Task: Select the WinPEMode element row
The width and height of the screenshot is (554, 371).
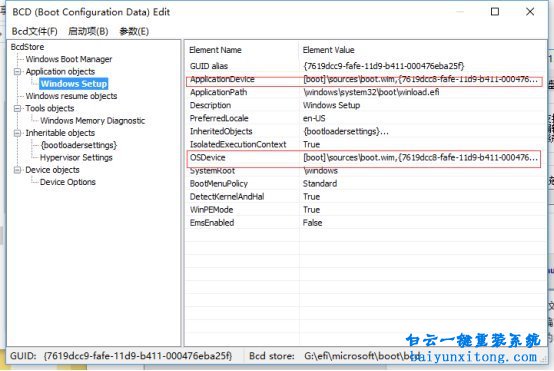Action: [x=365, y=210]
